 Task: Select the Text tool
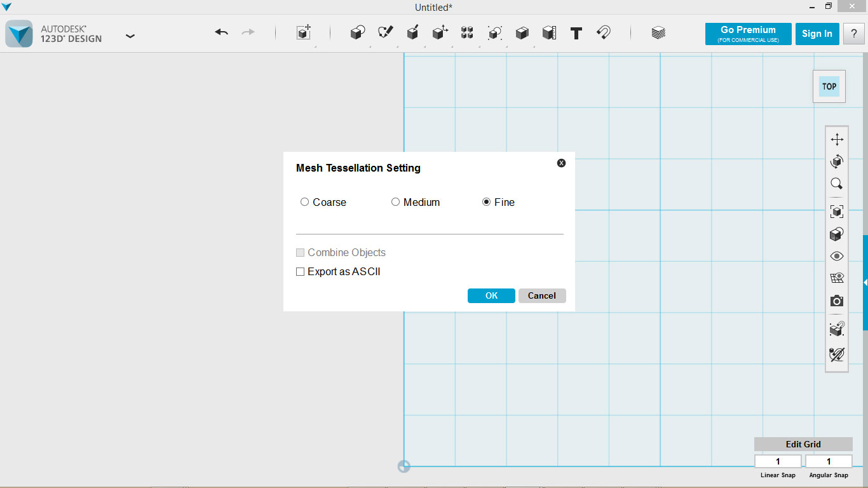[x=576, y=33]
